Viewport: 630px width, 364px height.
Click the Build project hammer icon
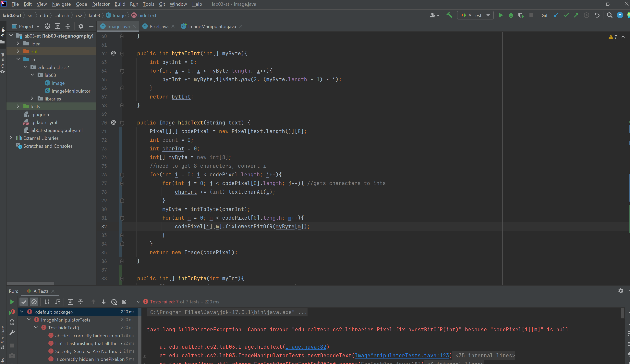449,15
